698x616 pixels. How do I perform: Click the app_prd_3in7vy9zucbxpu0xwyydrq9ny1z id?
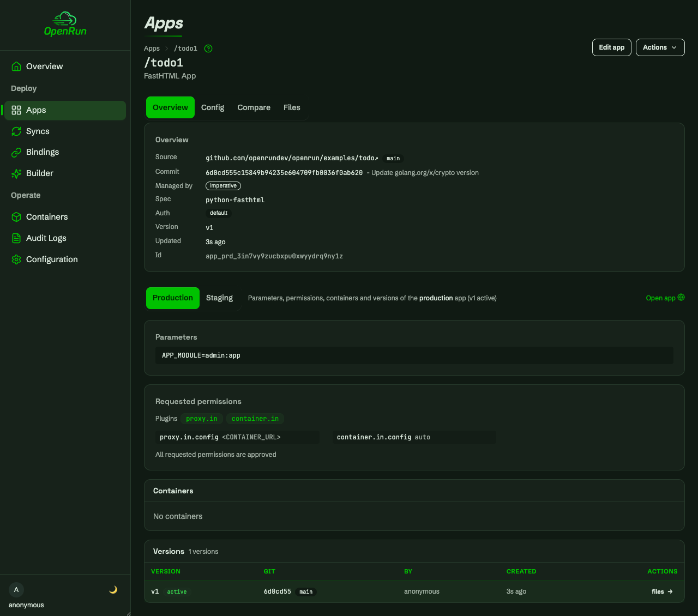274,256
